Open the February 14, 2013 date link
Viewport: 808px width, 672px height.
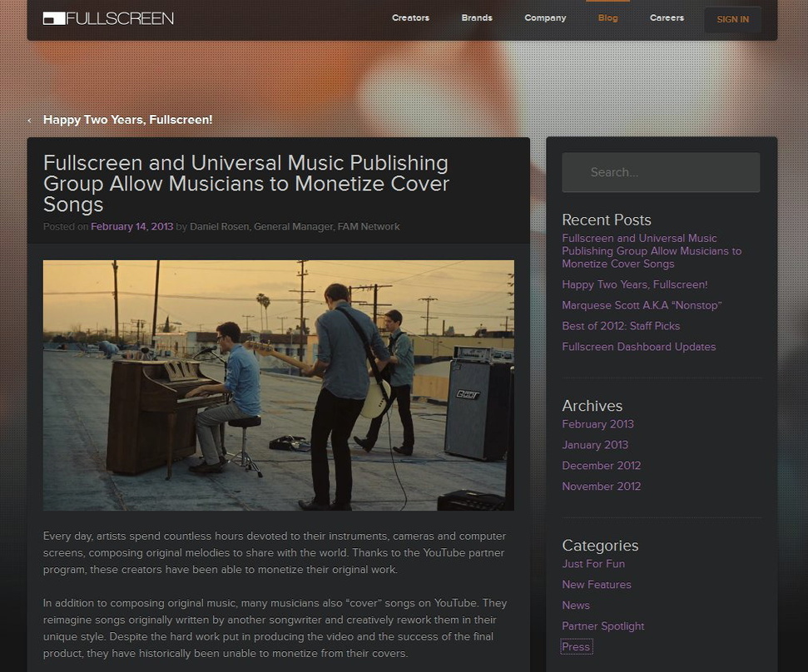click(132, 226)
